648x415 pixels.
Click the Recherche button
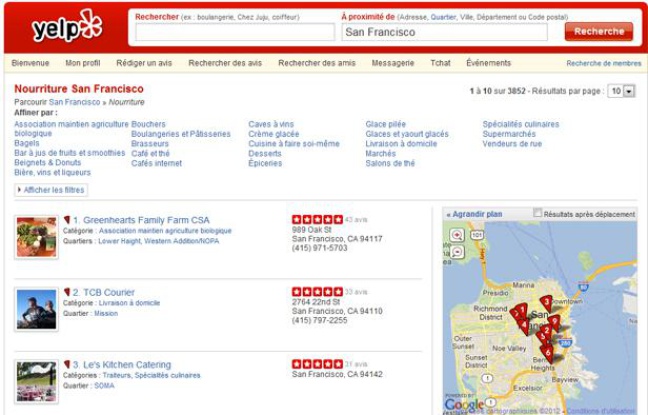tap(599, 31)
